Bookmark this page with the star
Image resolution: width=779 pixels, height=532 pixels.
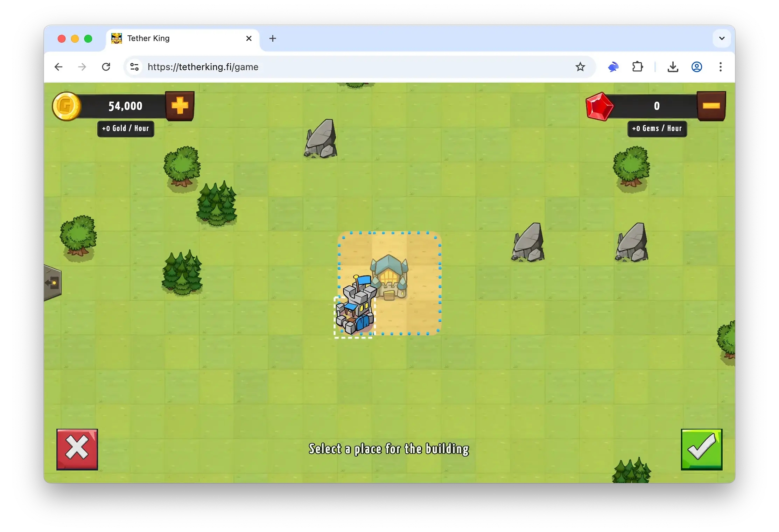click(580, 67)
